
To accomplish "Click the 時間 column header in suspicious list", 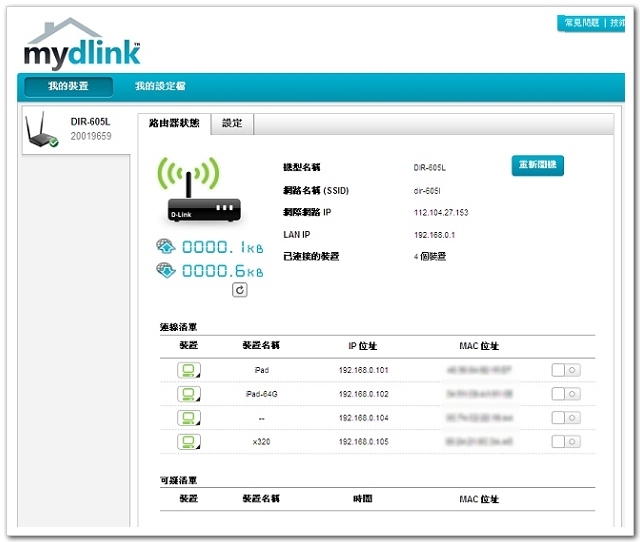I will (x=362, y=499).
